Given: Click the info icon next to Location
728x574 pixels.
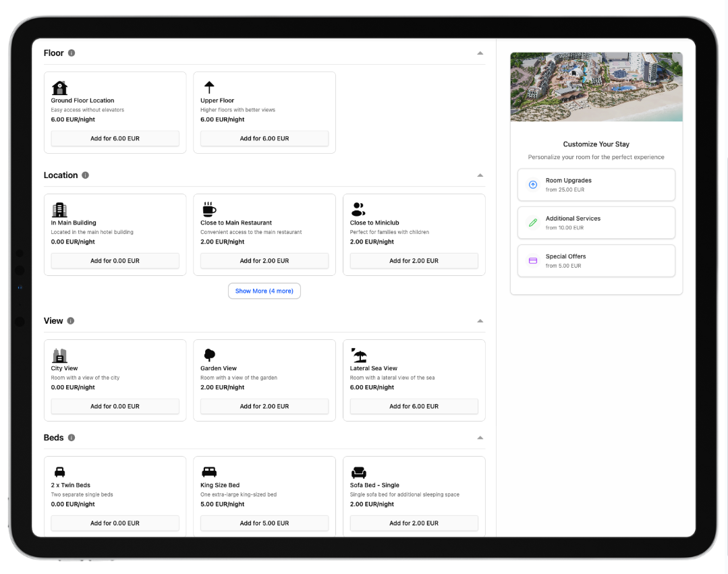Looking at the screenshot, I should coord(85,175).
